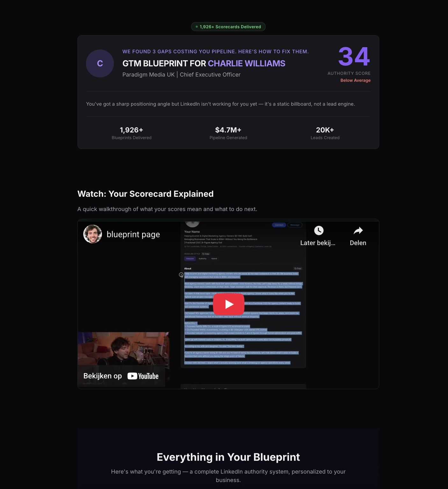Click the Delen share arrow icon
Image resolution: width=448 pixels, height=489 pixels.
tap(358, 230)
